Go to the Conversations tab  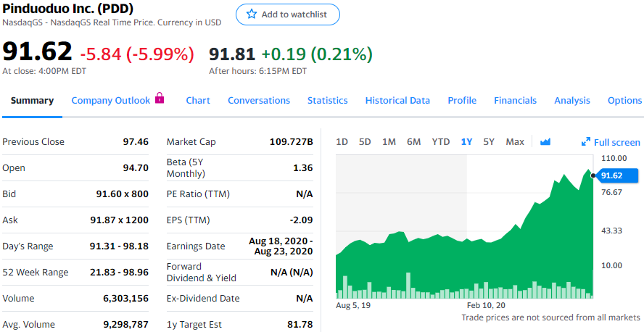[x=259, y=101]
